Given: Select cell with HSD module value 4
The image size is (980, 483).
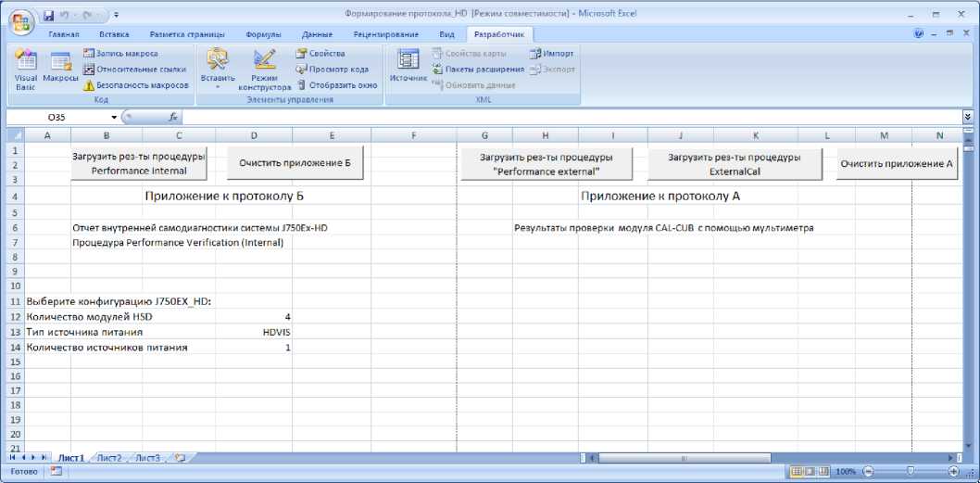Looking at the screenshot, I should tap(253, 317).
